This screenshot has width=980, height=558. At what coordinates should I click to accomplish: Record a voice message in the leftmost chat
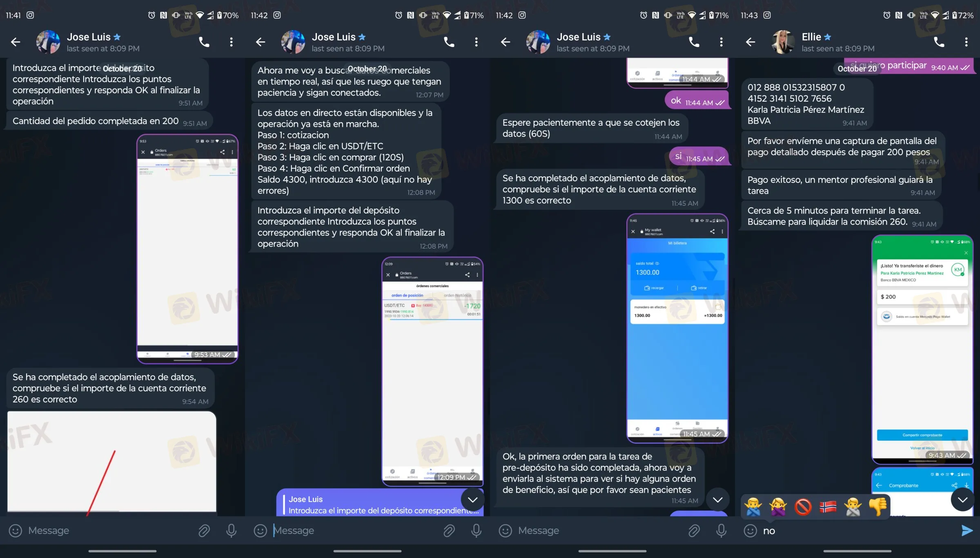231,530
